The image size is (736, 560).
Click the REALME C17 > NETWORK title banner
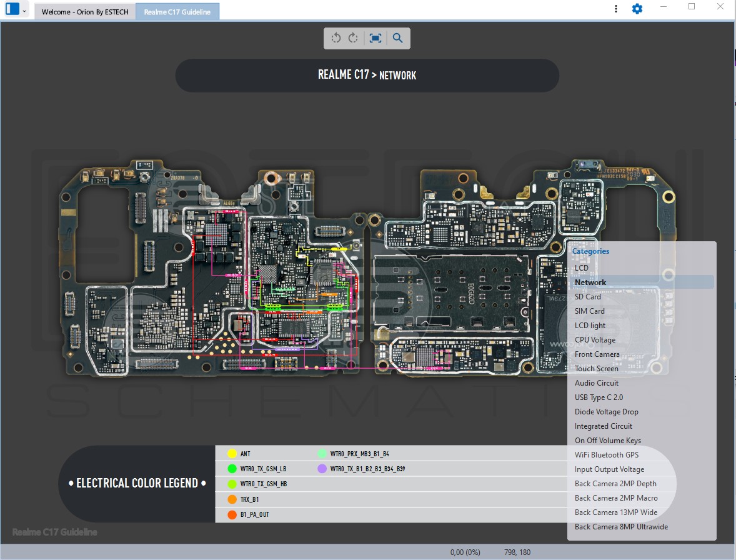[x=367, y=76]
